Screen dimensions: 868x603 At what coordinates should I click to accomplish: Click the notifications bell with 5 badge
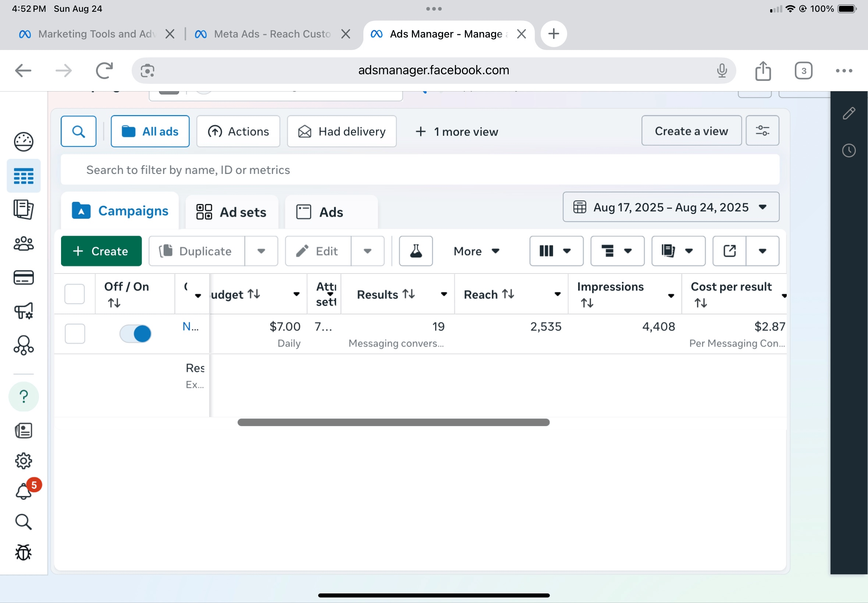24,491
